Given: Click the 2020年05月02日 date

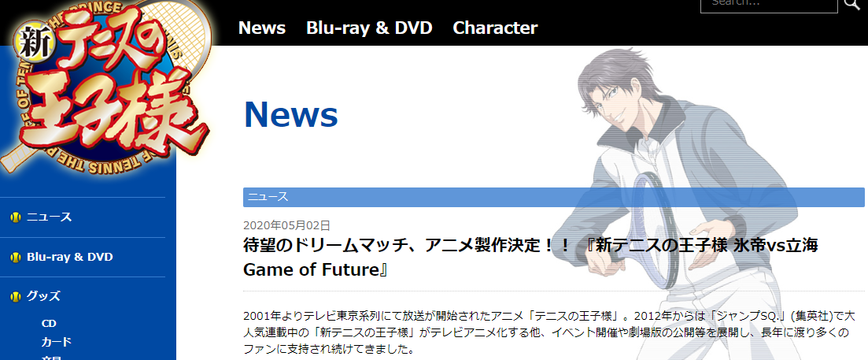Looking at the screenshot, I should (x=286, y=225).
